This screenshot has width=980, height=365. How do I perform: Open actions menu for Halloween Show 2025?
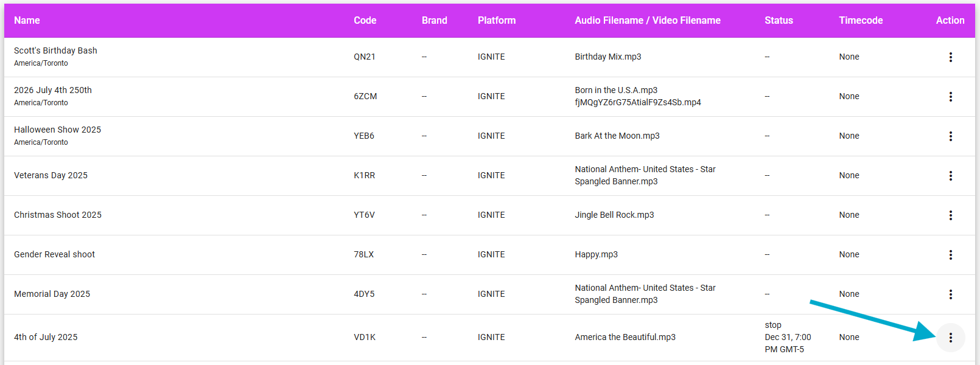pos(950,136)
